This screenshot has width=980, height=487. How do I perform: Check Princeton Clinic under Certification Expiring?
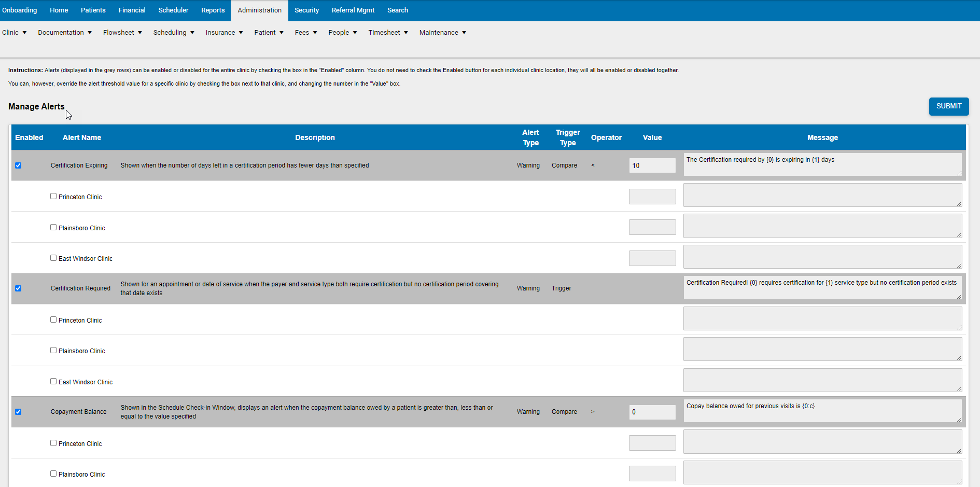pyautogui.click(x=53, y=196)
